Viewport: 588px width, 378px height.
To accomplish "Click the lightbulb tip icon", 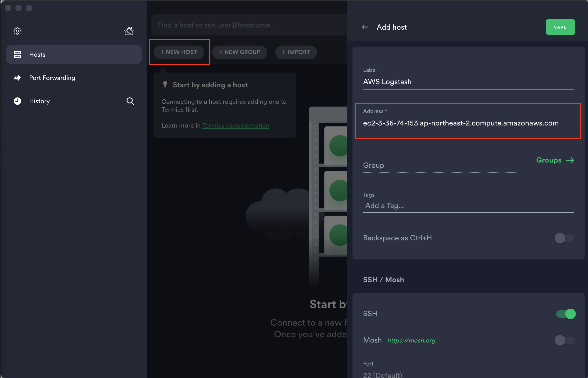I will point(165,84).
